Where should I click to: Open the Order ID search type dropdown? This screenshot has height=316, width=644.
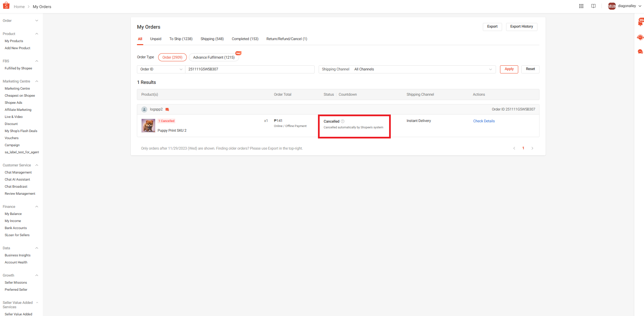(161, 69)
